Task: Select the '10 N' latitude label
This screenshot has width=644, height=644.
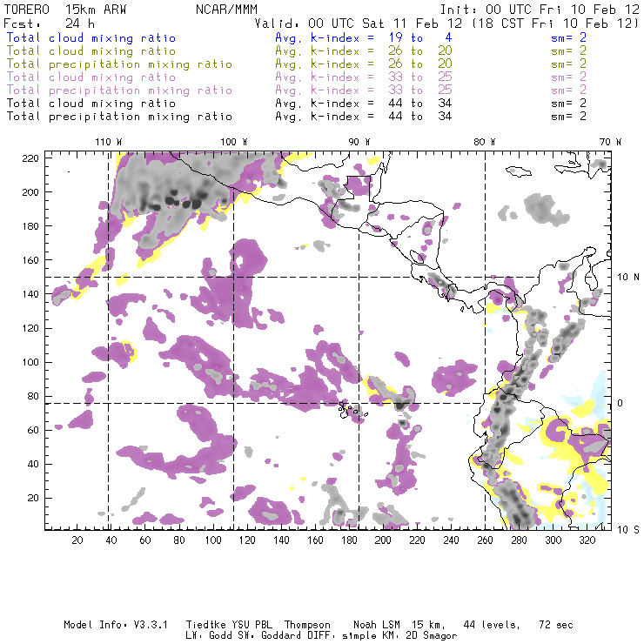Action: click(628, 278)
